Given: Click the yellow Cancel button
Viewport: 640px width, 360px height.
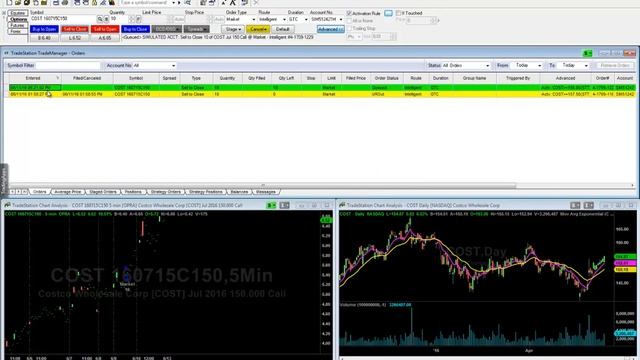Looking at the screenshot, I should [x=258, y=29].
